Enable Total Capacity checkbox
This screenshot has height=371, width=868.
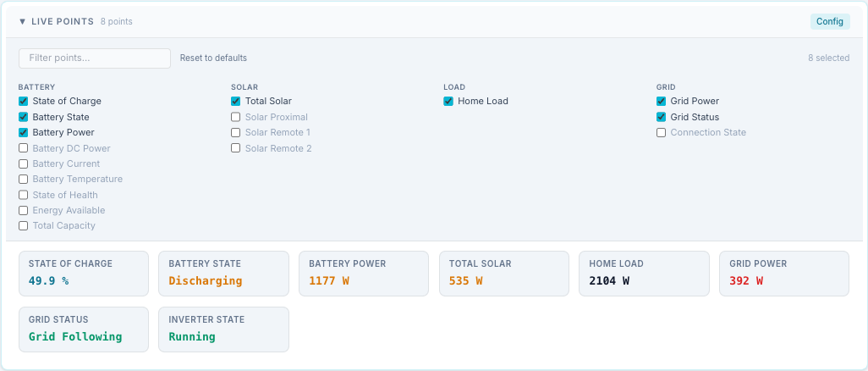(x=23, y=225)
